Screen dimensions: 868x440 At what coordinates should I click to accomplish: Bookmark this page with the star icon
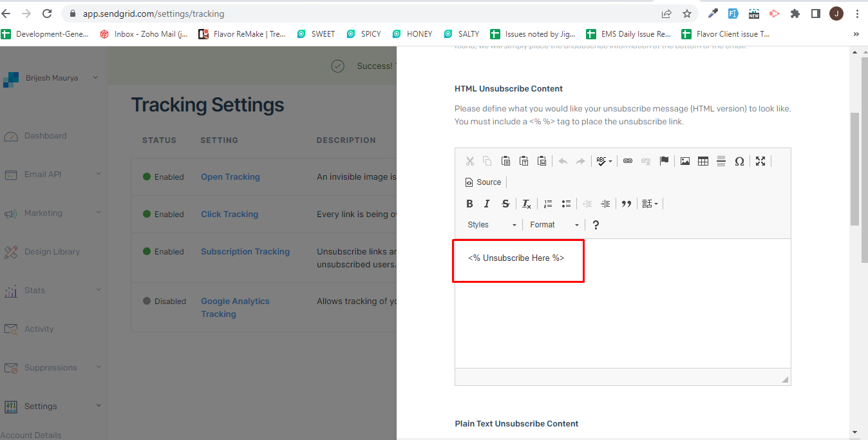(687, 14)
